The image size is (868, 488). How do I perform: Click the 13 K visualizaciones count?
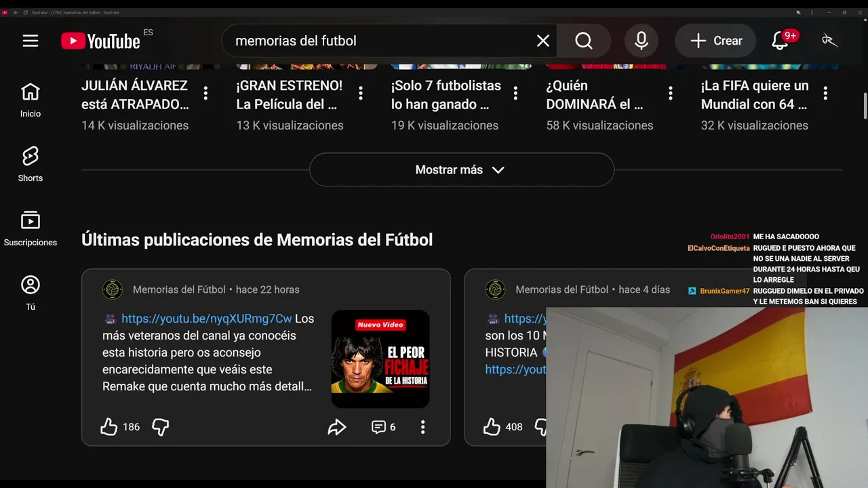[290, 125]
